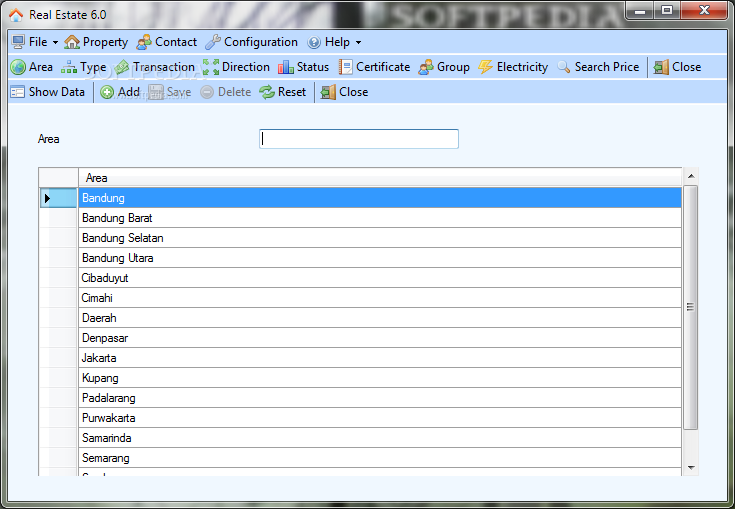This screenshot has height=509, width=735.
Task: Click the Direction arrows icon
Action: pyautogui.click(x=211, y=67)
